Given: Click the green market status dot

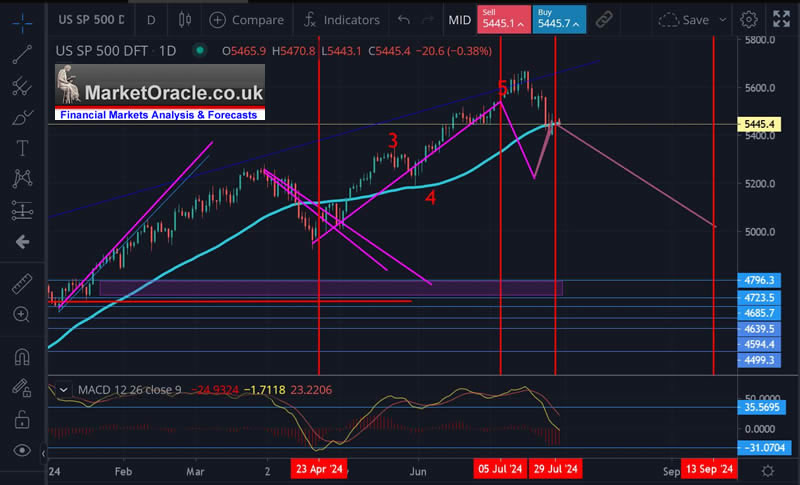Looking at the screenshot, I should [200, 50].
